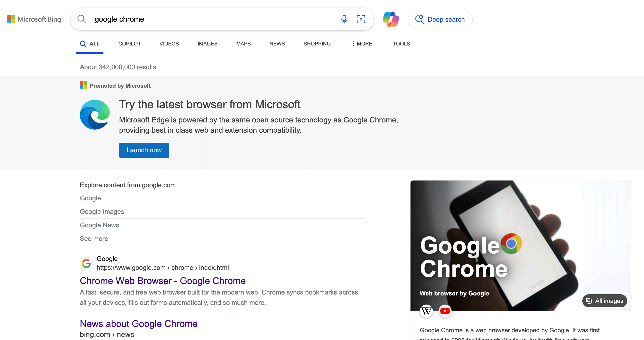Open Chrome Web Browser - Google Chrome link

163,281
